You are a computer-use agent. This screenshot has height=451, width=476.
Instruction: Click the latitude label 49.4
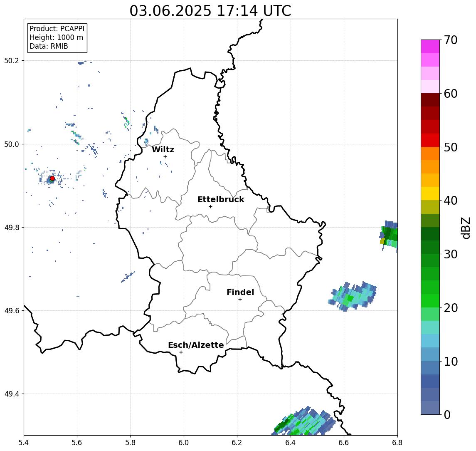click(12, 394)
